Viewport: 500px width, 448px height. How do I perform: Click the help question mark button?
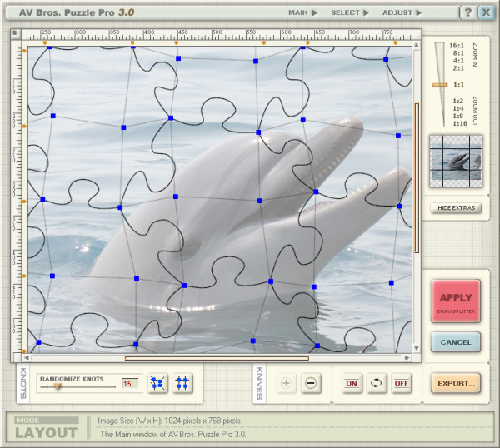click(x=467, y=12)
